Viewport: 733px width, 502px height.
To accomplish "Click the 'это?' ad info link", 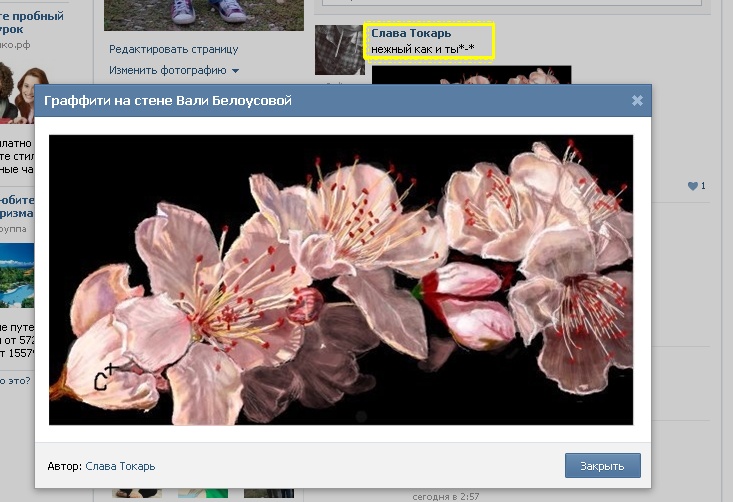I will [x=15, y=380].
